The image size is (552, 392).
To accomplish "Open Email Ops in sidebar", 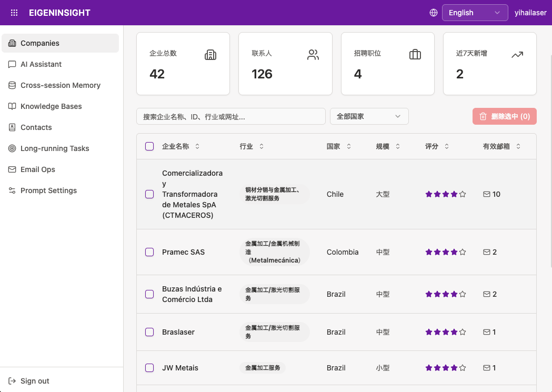I will [x=60, y=169].
